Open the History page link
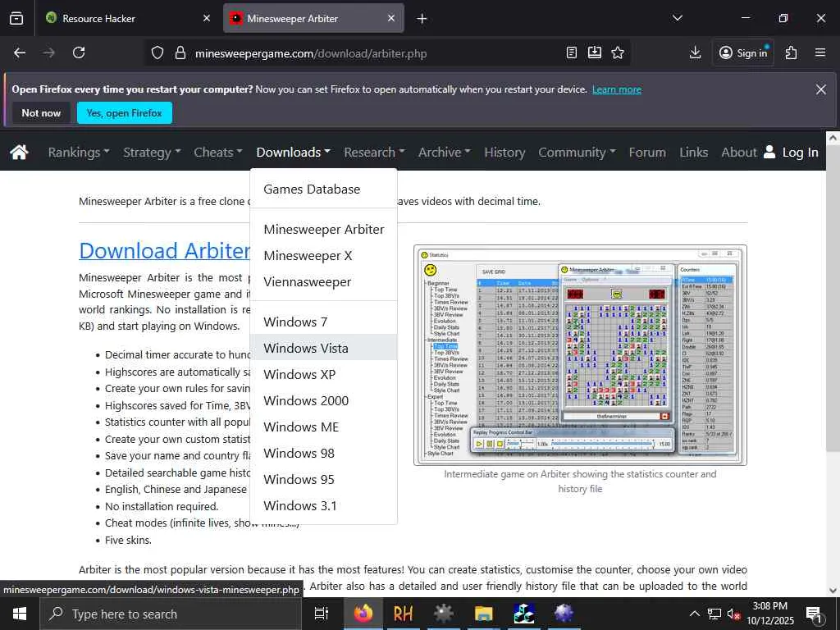Image resolution: width=840 pixels, height=630 pixels. coord(504,152)
